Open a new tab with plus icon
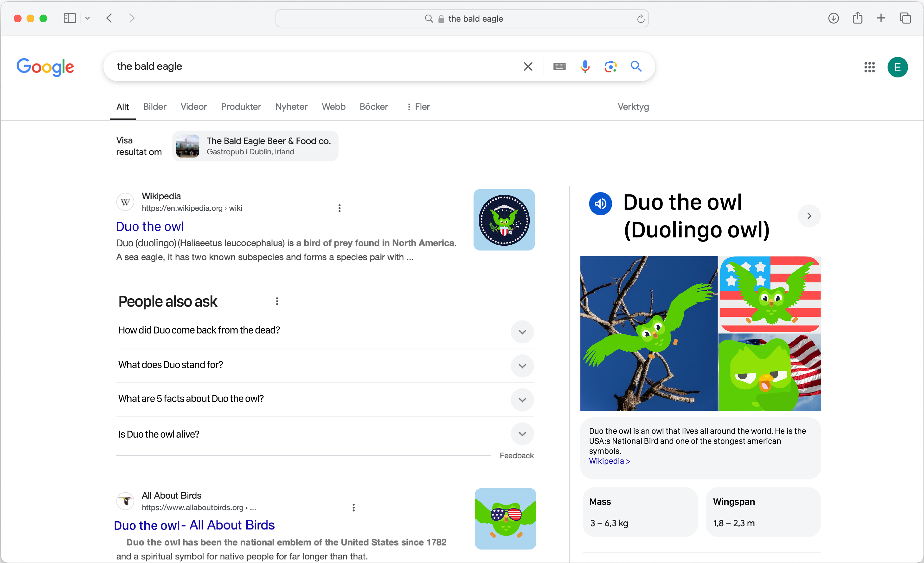 [x=881, y=18]
